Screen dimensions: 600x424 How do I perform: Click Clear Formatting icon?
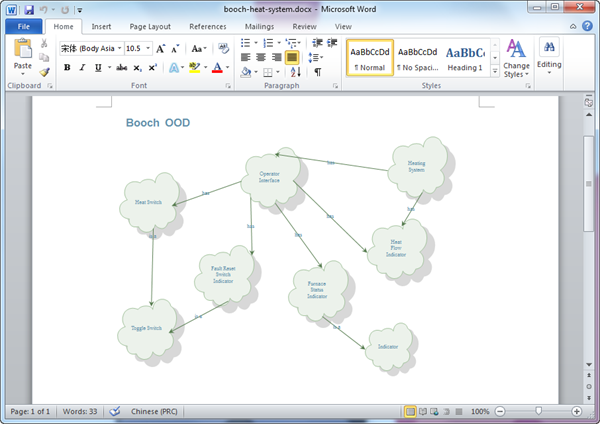(223, 48)
